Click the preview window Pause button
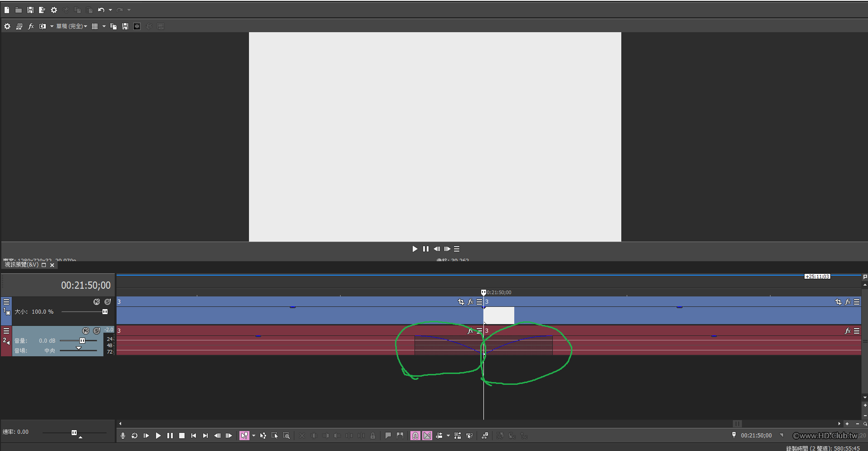This screenshot has width=868, height=451. coord(425,249)
